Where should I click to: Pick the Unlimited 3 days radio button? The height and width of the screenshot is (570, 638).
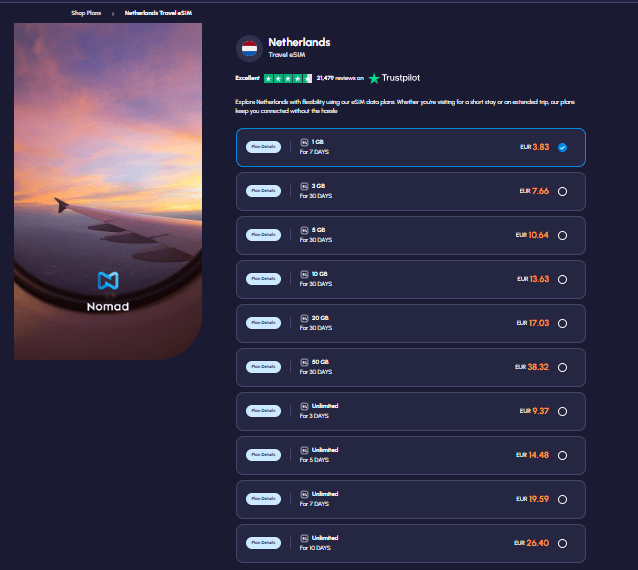[562, 411]
